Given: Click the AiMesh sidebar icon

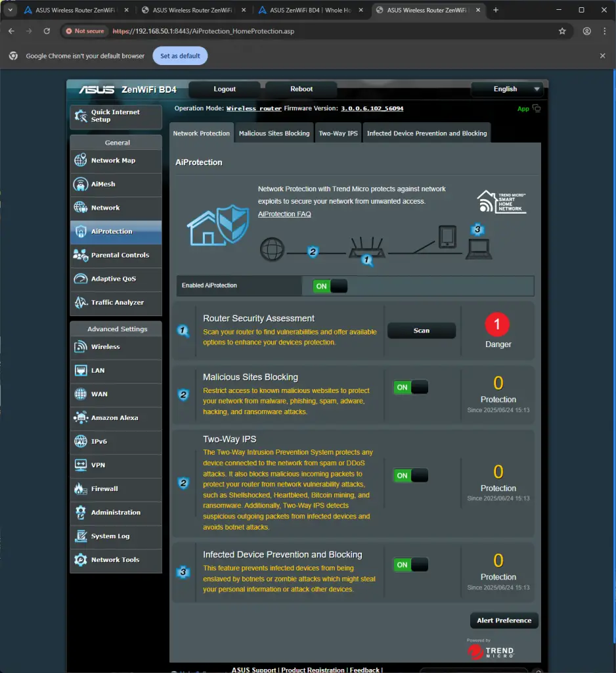Looking at the screenshot, I should click(x=81, y=184).
